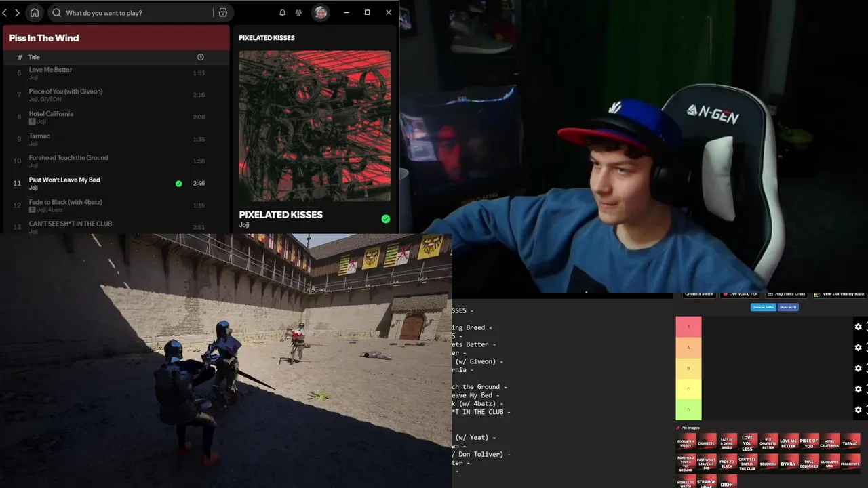Open the Friend Activity icon
Image resolution: width=868 pixels, height=488 pixels.
click(298, 12)
